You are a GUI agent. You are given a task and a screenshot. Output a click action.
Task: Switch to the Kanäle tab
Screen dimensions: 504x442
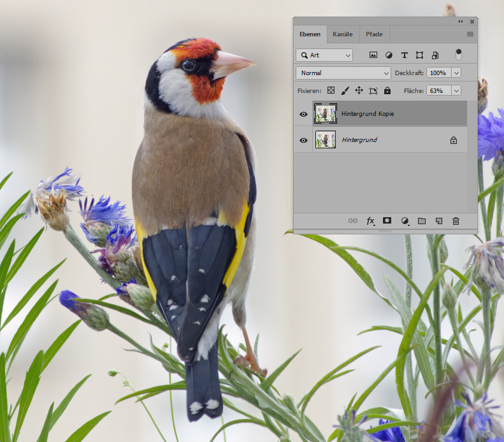343,34
